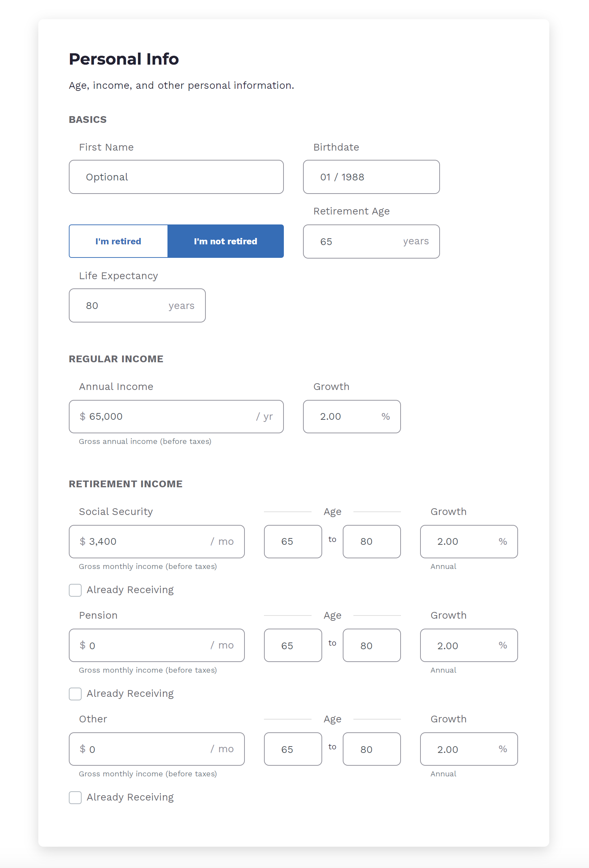589x868 pixels.
Task: Select the Pension ending age field
Action: [371, 645]
